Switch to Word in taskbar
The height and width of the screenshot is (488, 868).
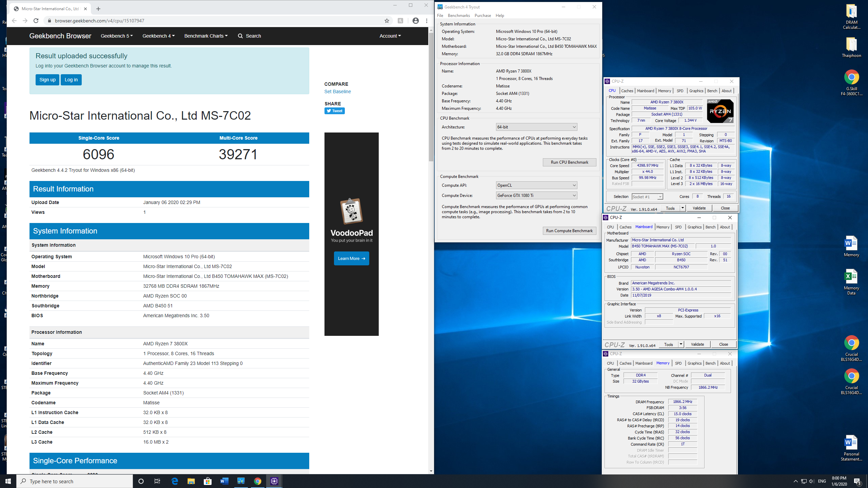pyautogui.click(x=224, y=481)
